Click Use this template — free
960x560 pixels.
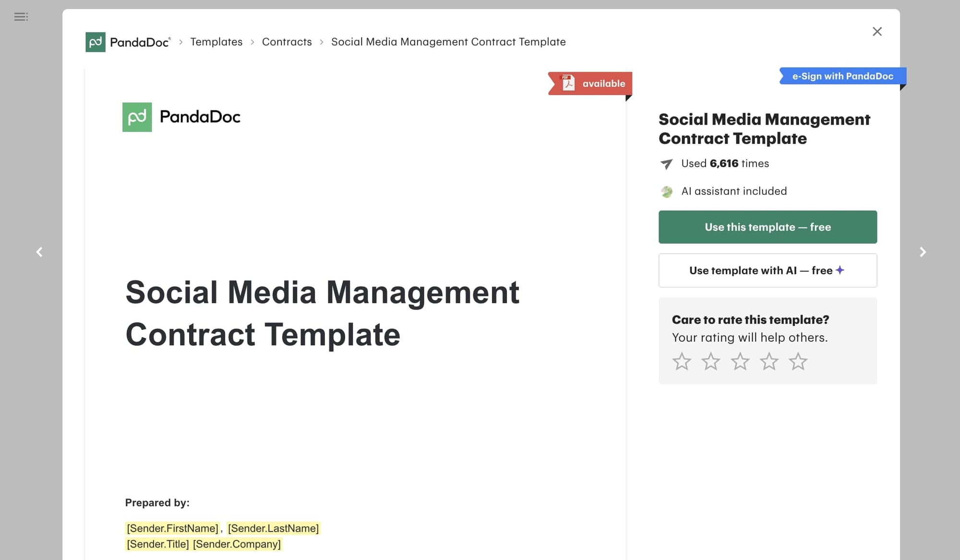tap(768, 227)
